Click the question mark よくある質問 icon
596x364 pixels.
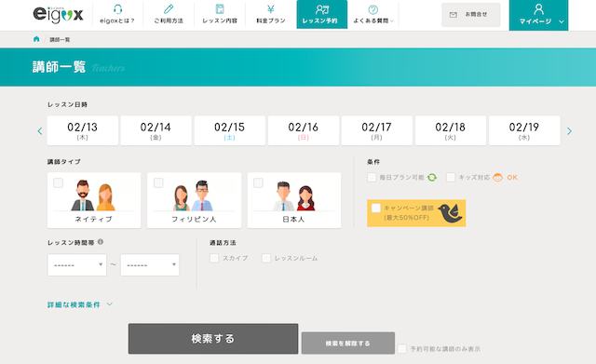(372, 9)
